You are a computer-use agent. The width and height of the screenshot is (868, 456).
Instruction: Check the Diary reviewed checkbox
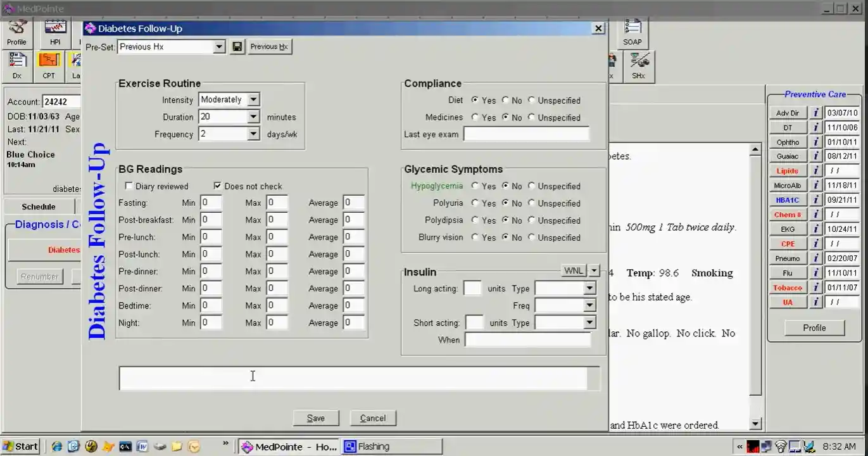pos(129,186)
